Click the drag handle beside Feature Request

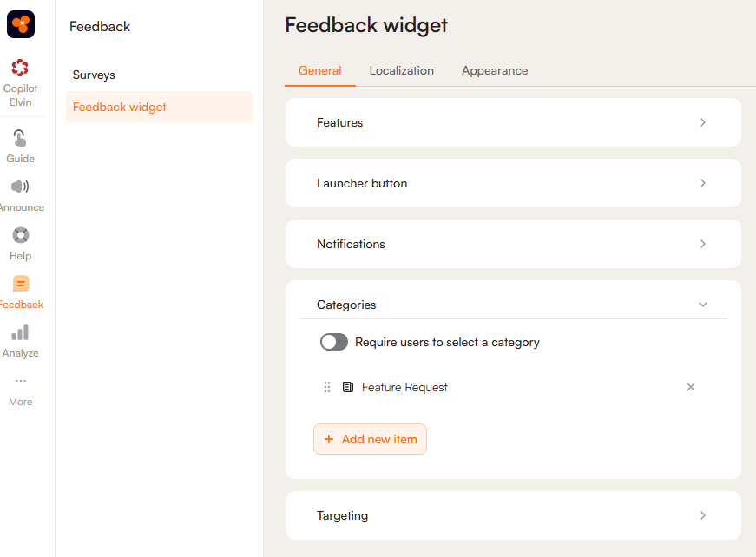point(327,387)
